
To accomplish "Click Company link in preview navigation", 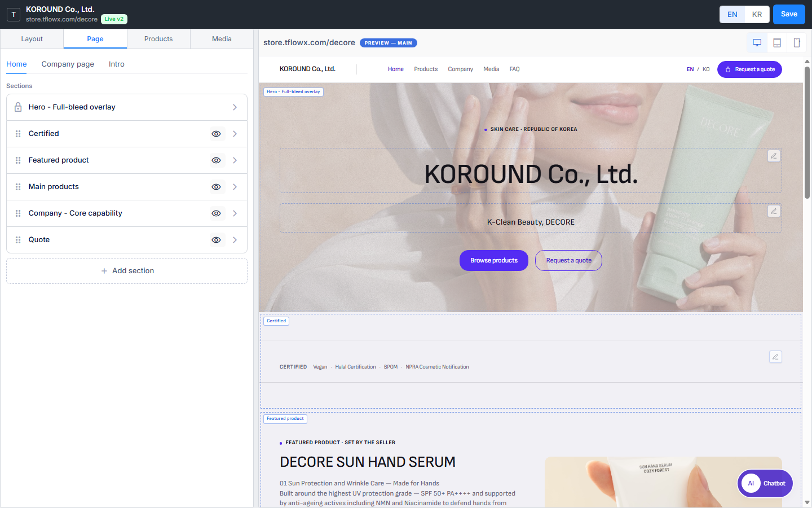I will 460,69.
